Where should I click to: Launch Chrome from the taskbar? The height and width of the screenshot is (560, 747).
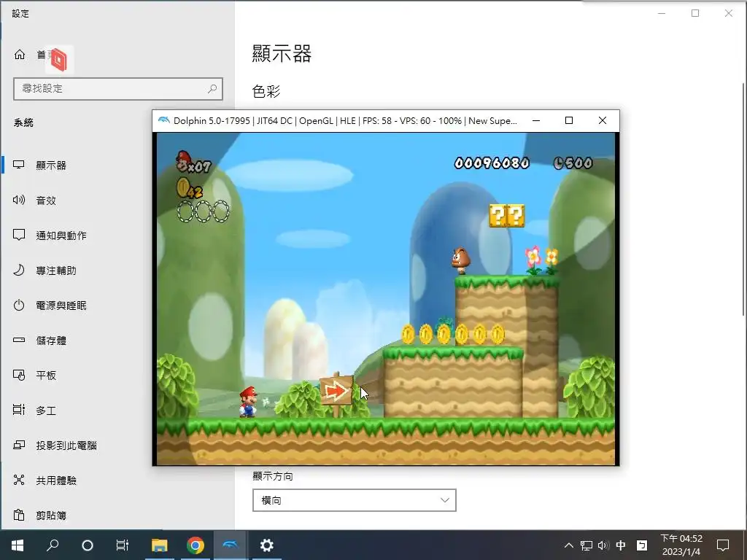click(x=196, y=545)
